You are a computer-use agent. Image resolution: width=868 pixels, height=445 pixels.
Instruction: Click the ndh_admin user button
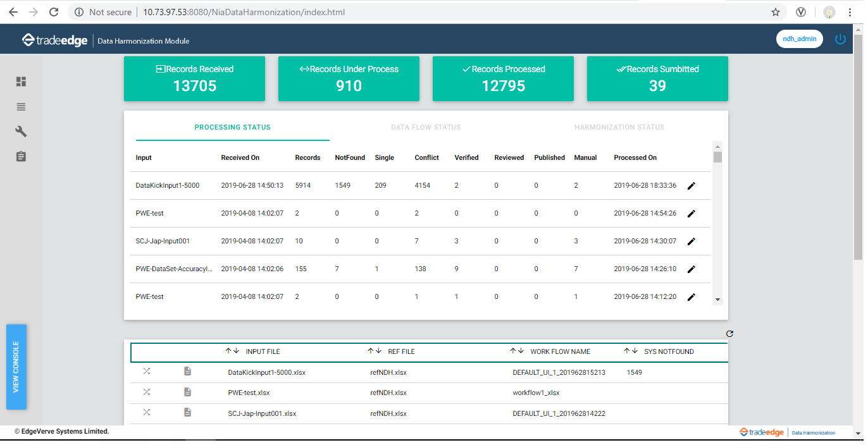(799, 39)
